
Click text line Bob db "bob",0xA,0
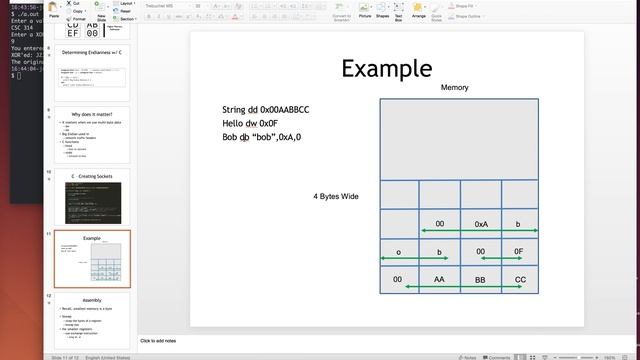262,137
